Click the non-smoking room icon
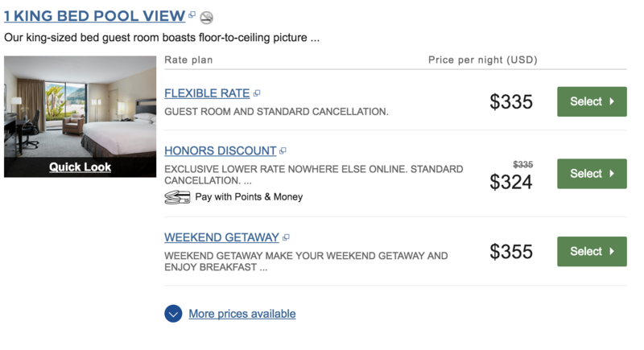This screenshot has height=350, width=644. pos(206,17)
